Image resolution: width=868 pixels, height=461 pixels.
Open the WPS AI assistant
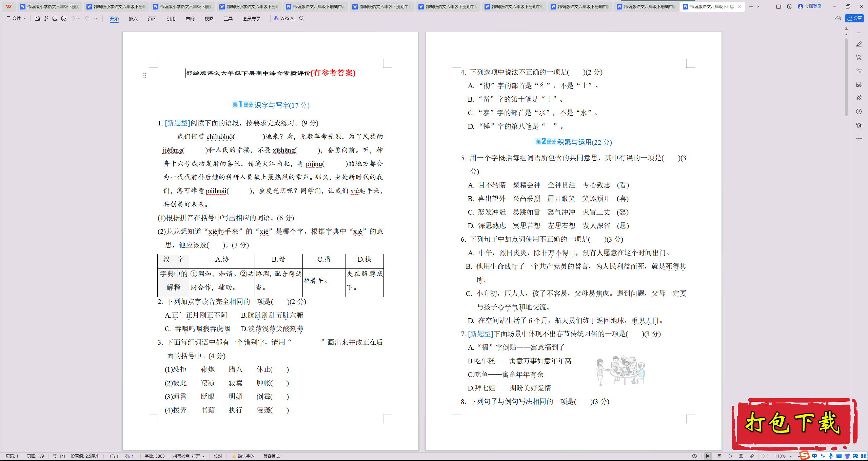[284, 18]
